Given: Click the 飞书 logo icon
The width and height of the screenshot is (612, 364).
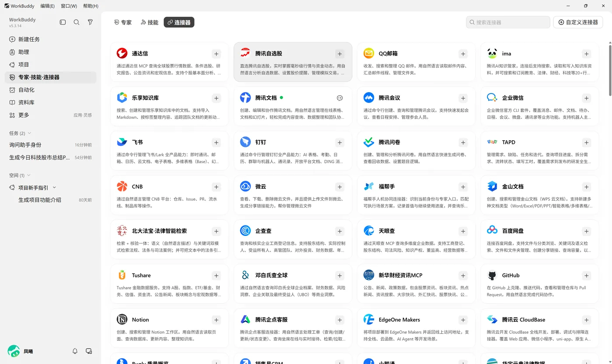Looking at the screenshot, I should point(122,142).
